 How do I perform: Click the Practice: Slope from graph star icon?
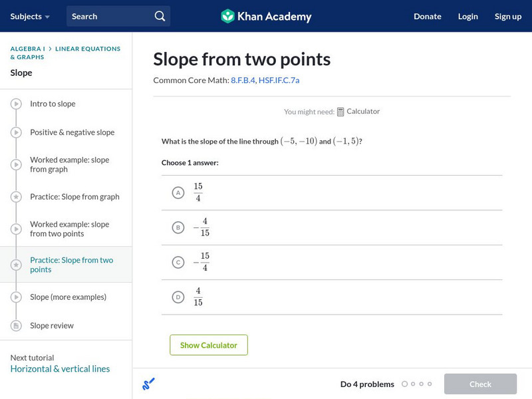pos(16,197)
